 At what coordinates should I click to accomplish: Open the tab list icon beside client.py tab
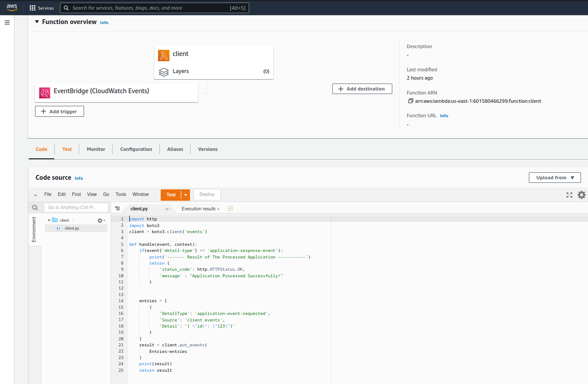pyautogui.click(x=117, y=209)
